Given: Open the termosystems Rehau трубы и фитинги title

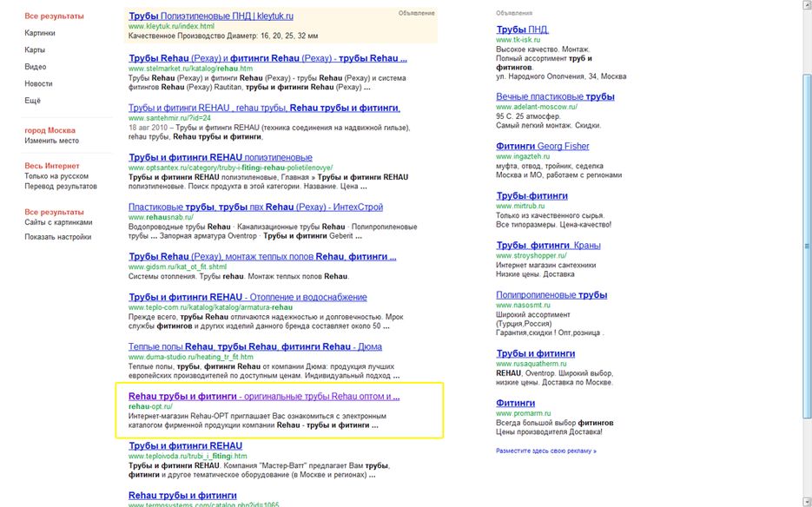Looking at the screenshot, I should tap(182, 495).
